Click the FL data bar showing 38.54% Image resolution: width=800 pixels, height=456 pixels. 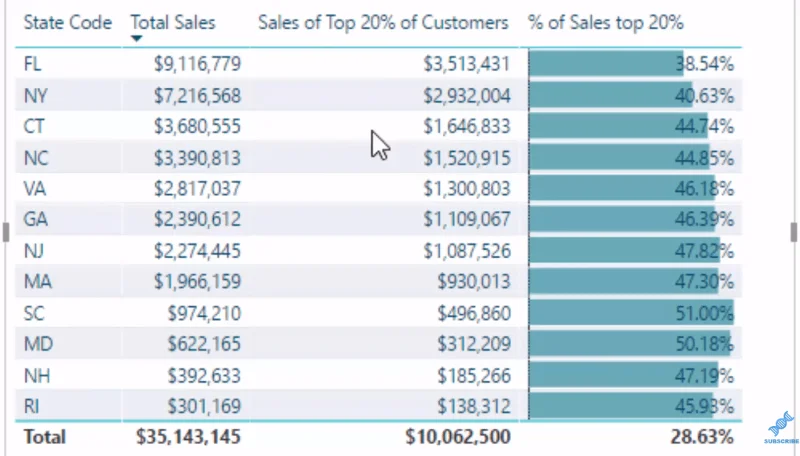[x=606, y=64]
